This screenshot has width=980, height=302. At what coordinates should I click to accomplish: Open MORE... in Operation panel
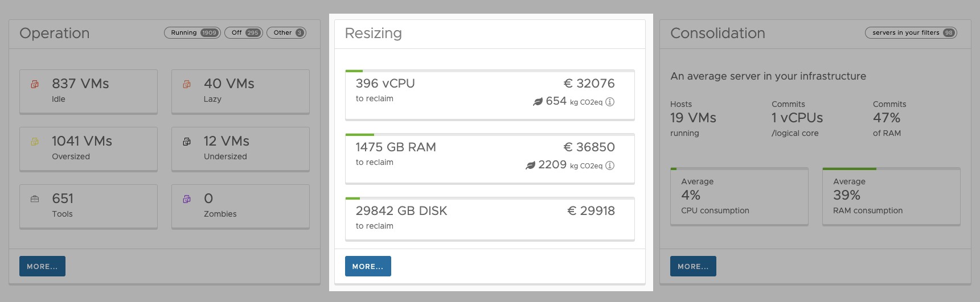(x=42, y=266)
